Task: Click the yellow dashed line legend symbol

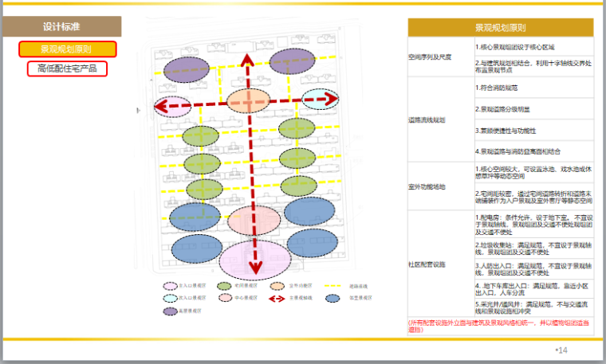Action: click(333, 284)
